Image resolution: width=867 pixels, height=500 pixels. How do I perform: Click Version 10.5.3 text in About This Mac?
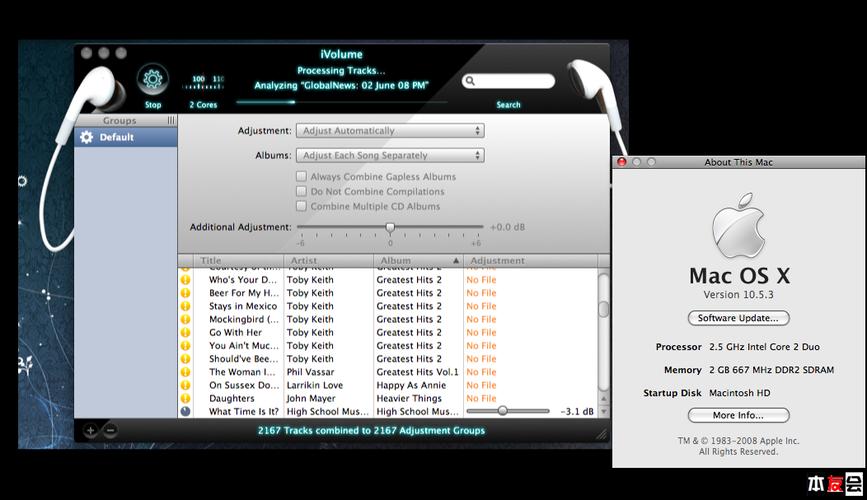738,295
